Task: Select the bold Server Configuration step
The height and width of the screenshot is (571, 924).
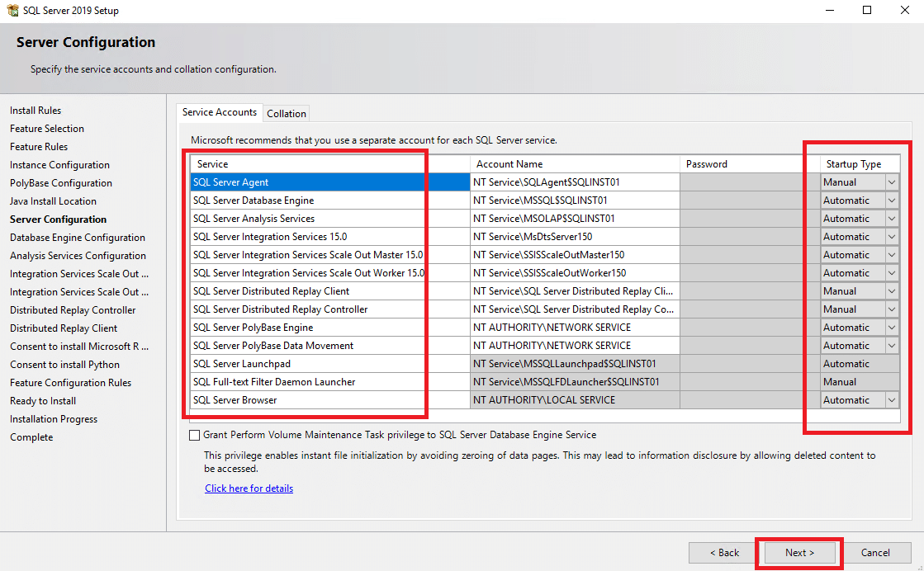Action: (59, 219)
